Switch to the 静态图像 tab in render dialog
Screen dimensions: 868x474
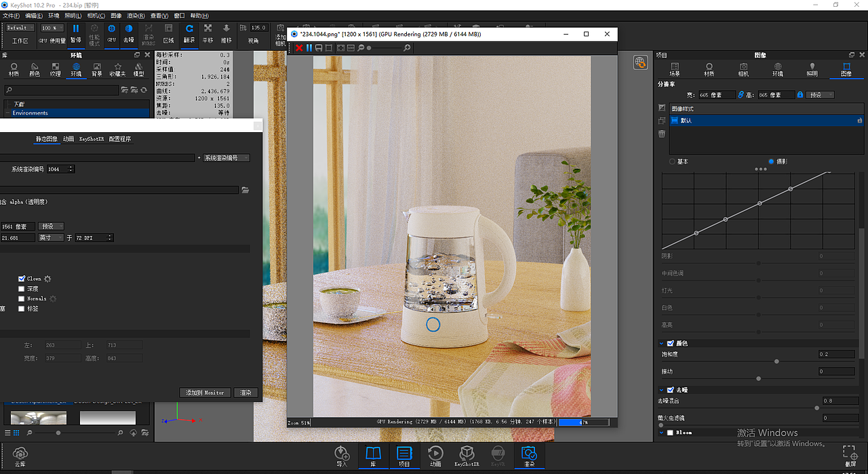(47, 139)
